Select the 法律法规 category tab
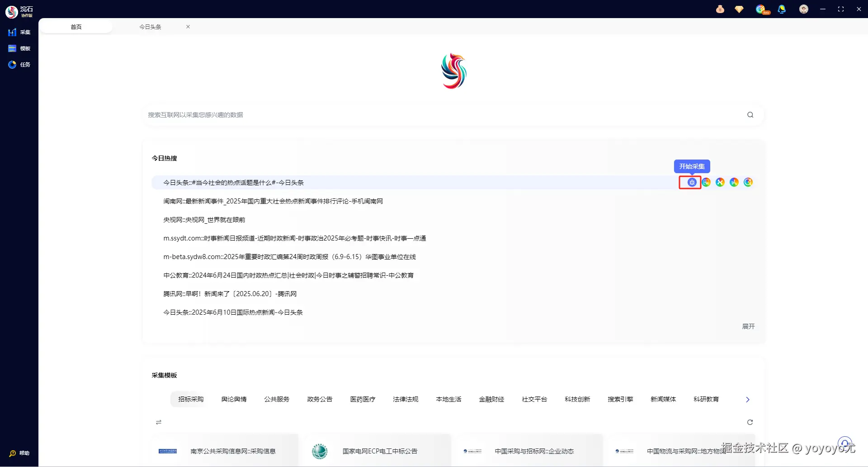 [406, 399]
